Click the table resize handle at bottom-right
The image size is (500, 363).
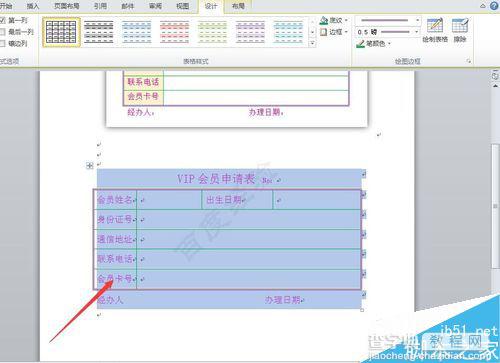[362, 310]
